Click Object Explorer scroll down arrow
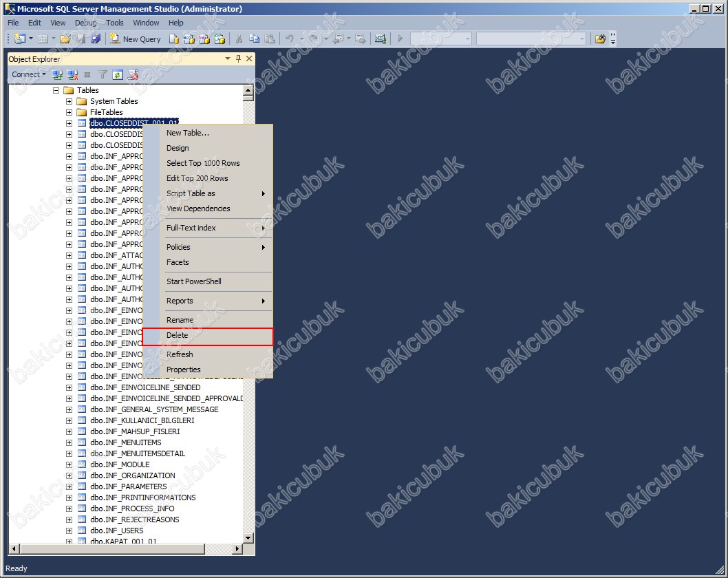 point(248,538)
